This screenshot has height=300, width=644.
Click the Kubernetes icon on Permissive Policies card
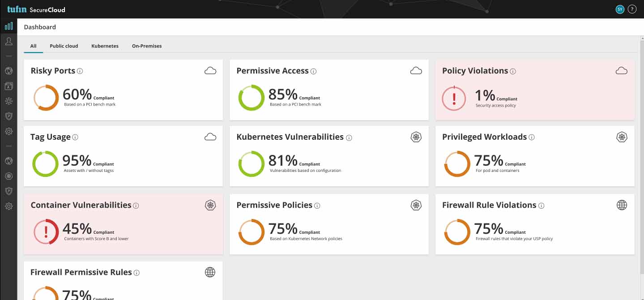(416, 205)
